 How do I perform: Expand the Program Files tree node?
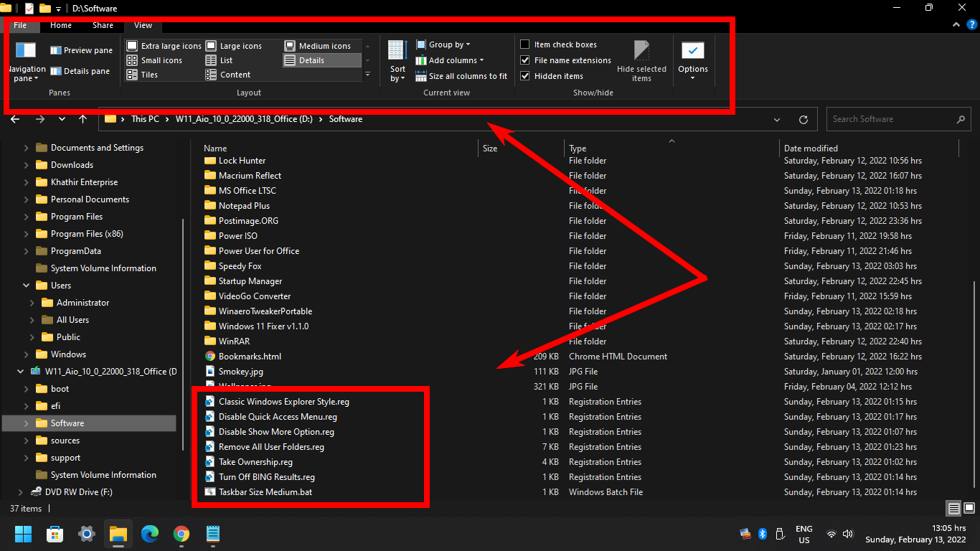[27, 217]
